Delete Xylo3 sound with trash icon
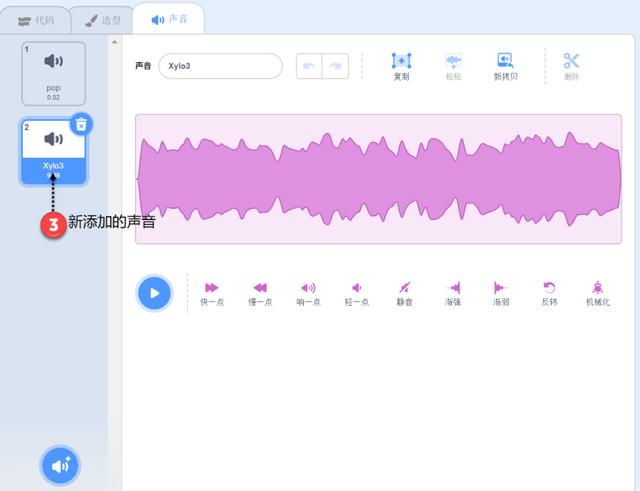Image resolution: width=640 pixels, height=491 pixels. [x=81, y=124]
